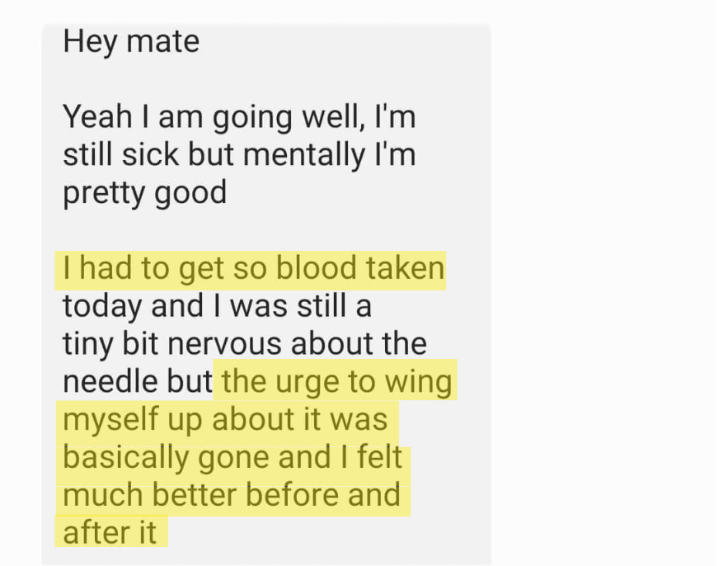The height and width of the screenshot is (566, 728).
Task: Click highlighted 'the urge to wing' phrase
Action: click(336, 380)
